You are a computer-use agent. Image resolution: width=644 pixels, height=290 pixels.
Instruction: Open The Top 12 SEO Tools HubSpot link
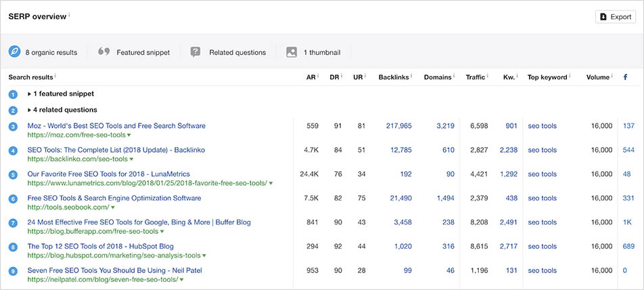pos(101,247)
